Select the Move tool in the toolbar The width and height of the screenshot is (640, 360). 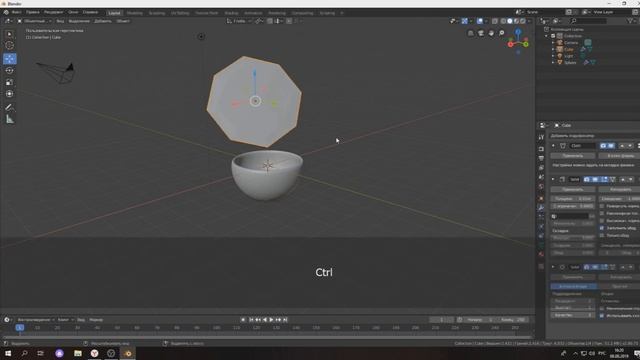pos(10,59)
